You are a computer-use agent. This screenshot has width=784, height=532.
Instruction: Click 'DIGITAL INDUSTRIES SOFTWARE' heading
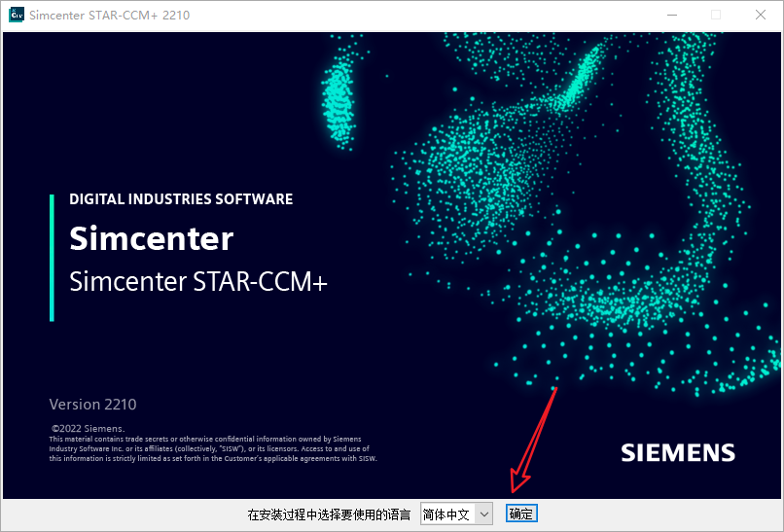(x=181, y=199)
